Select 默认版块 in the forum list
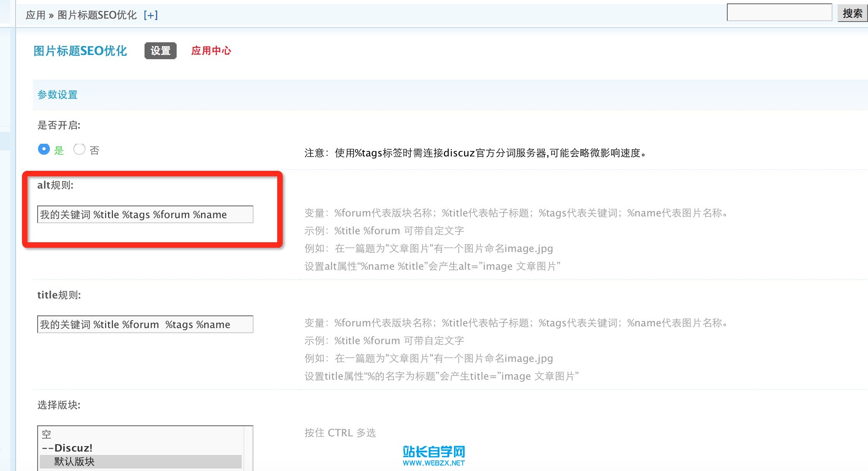 pyautogui.click(x=74, y=461)
